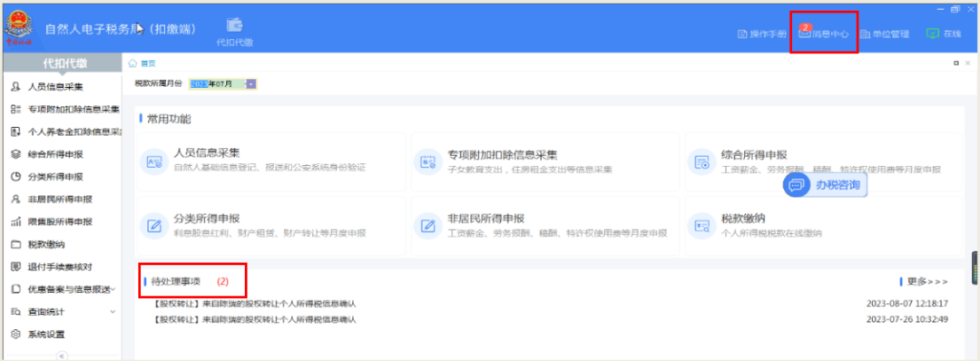980x361 pixels.
Task: Click the tab panel restore icon
Action: coord(956,63)
